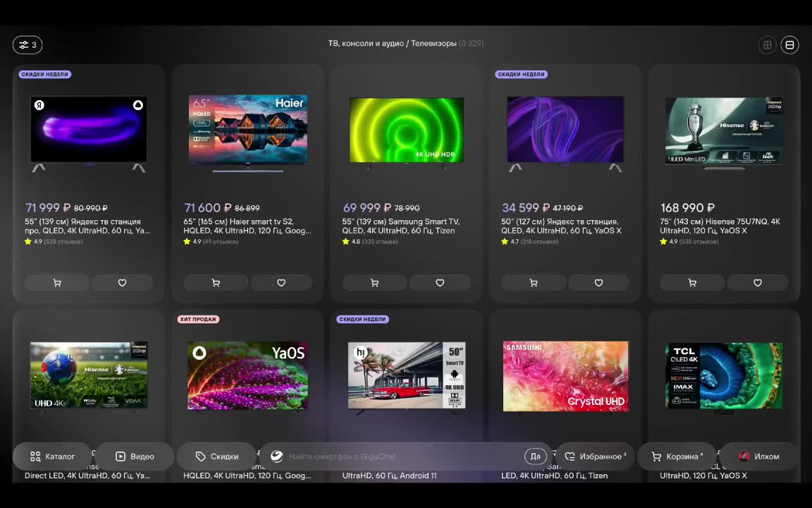Switch to grid view layout icon
Viewport: 812px width, 508px height.
pyautogui.click(x=768, y=45)
